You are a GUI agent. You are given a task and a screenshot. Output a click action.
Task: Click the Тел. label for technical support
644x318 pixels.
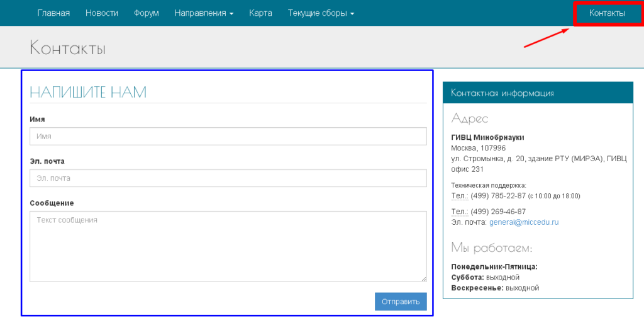pyautogui.click(x=459, y=196)
